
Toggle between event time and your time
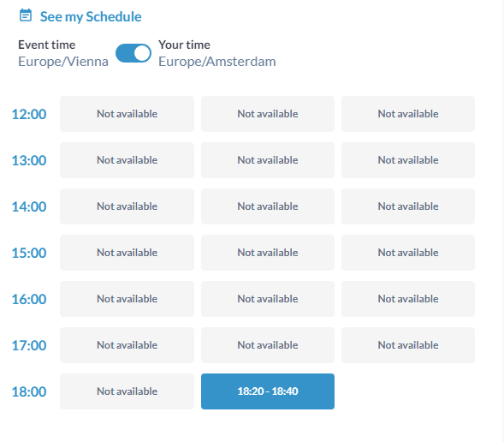click(133, 53)
